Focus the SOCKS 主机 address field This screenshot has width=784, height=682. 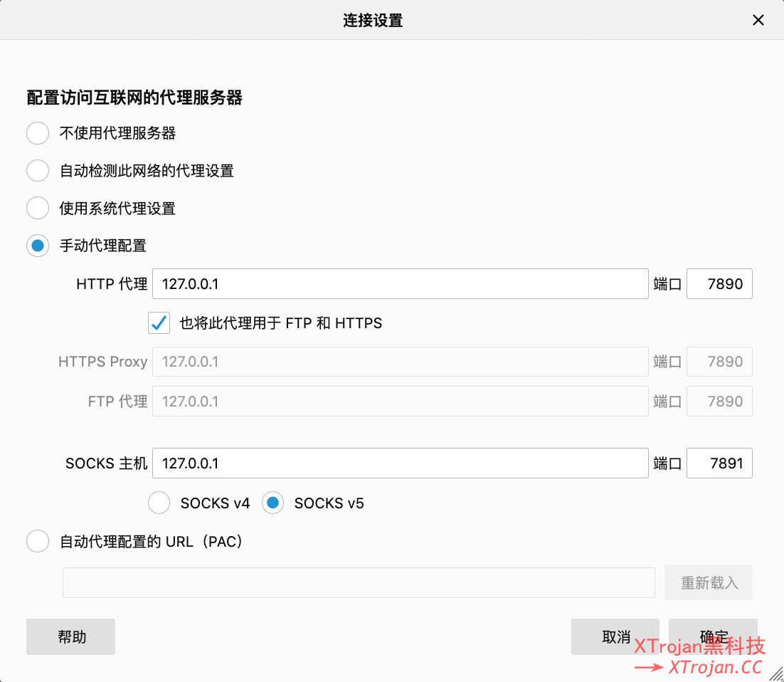click(x=400, y=463)
